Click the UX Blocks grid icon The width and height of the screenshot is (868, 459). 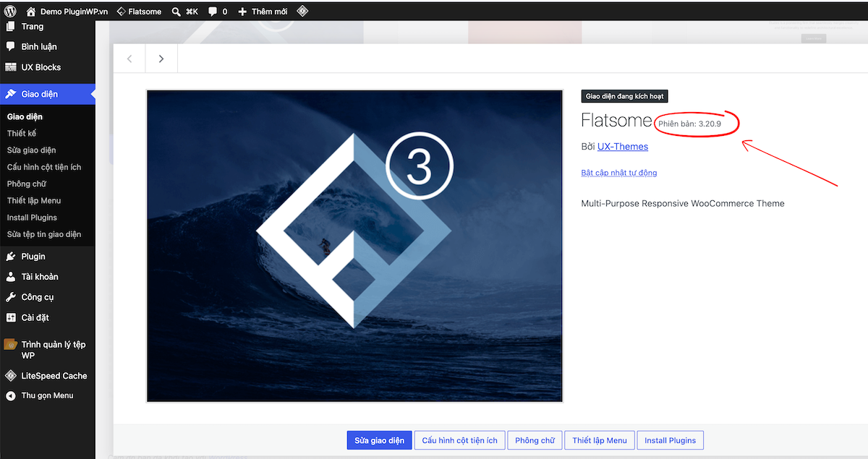point(10,67)
